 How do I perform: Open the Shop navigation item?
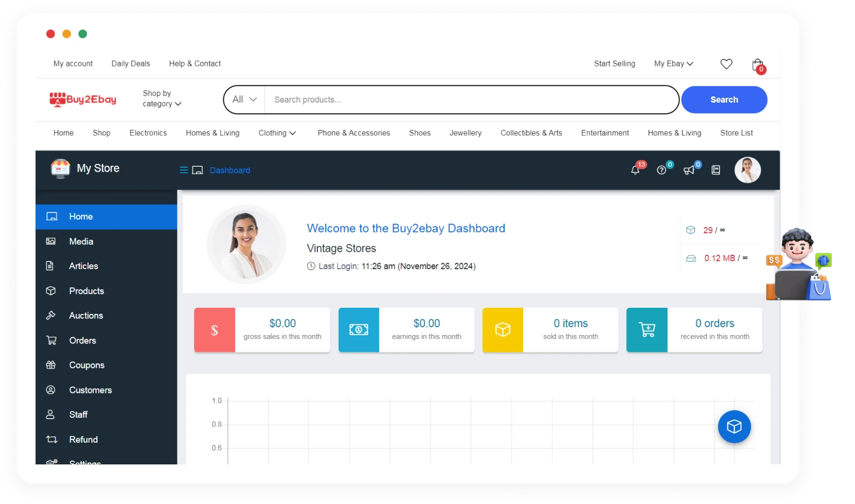click(x=102, y=133)
